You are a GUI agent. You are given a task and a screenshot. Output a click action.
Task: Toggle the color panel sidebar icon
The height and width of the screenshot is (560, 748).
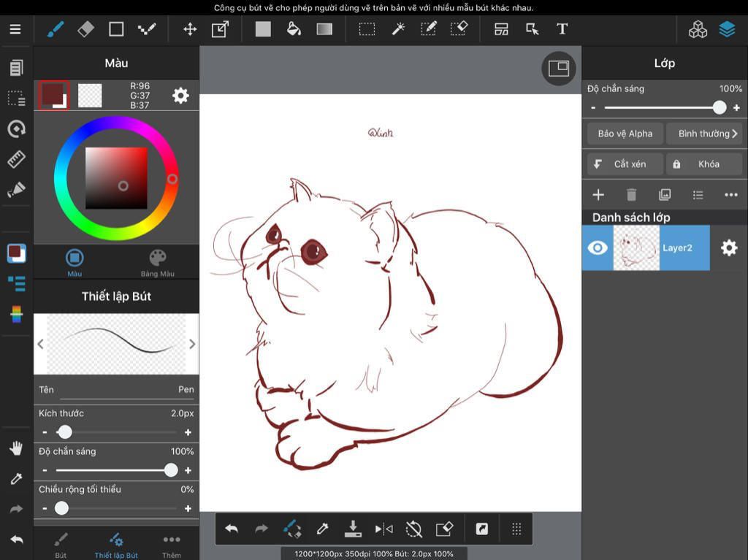pos(16,253)
